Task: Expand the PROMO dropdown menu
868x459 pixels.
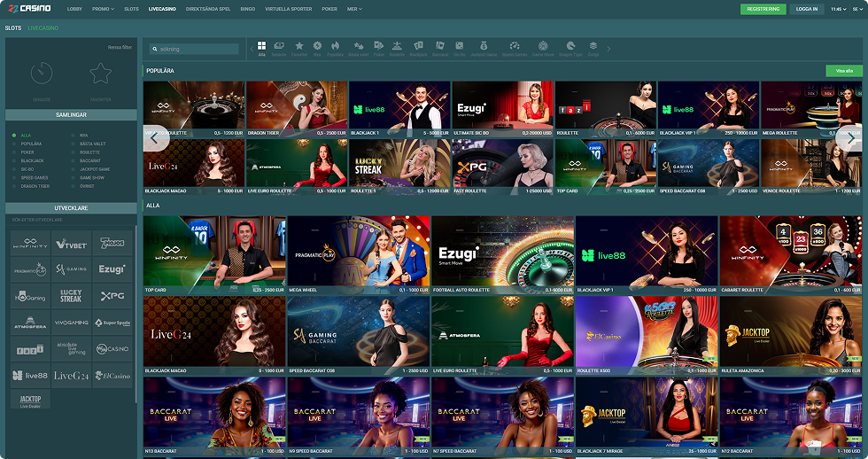Action: pyautogui.click(x=103, y=9)
